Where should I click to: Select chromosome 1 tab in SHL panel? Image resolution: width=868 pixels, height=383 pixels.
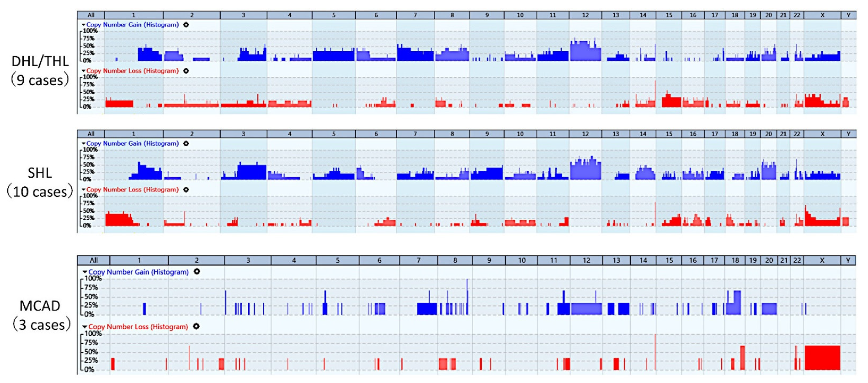[134, 134]
